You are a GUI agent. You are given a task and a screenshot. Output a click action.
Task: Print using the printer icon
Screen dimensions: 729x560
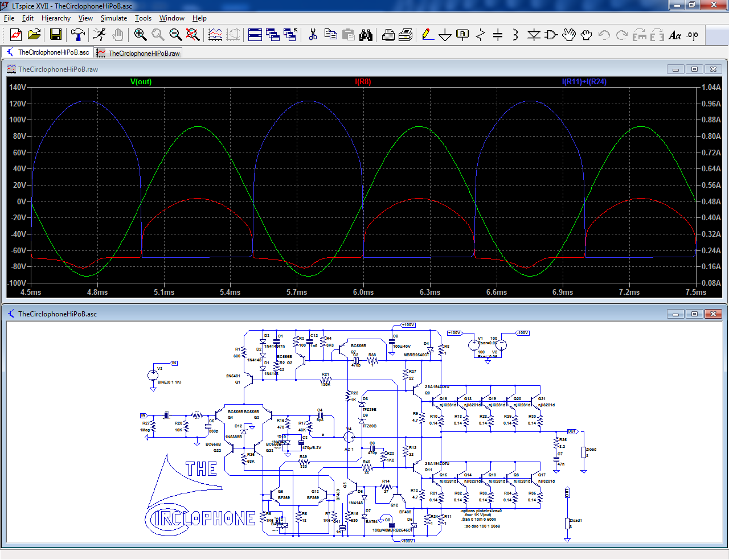coord(388,35)
